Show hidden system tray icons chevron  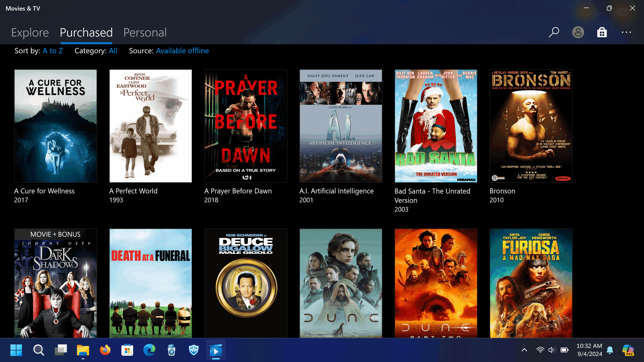point(524,350)
